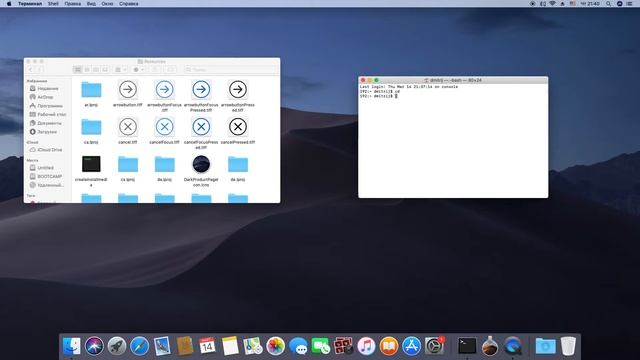Switch Finder to column view
This screenshot has width=640, height=360.
click(96, 70)
